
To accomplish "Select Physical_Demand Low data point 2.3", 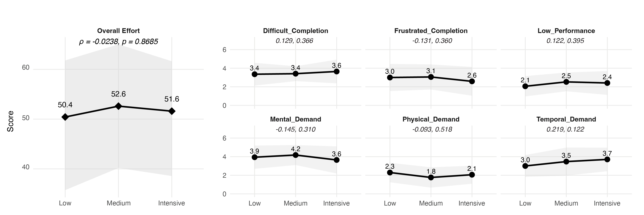I will [390, 173].
